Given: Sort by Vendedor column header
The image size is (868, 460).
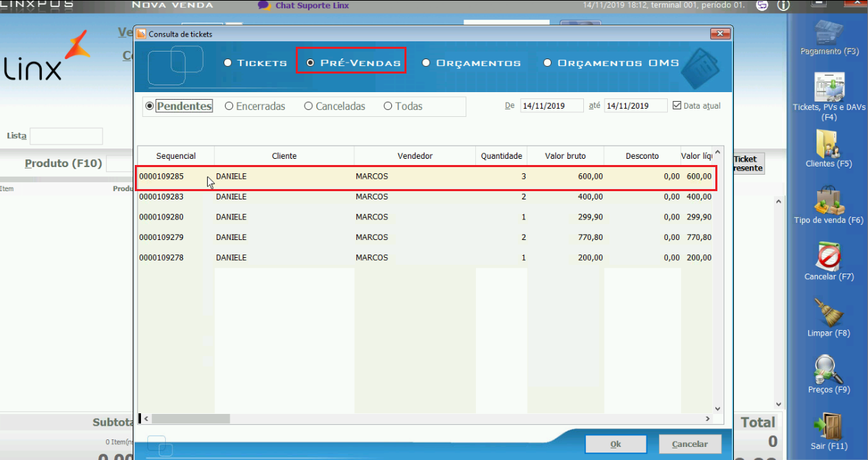Looking at the screenshot, I should [x=415, y=156].
